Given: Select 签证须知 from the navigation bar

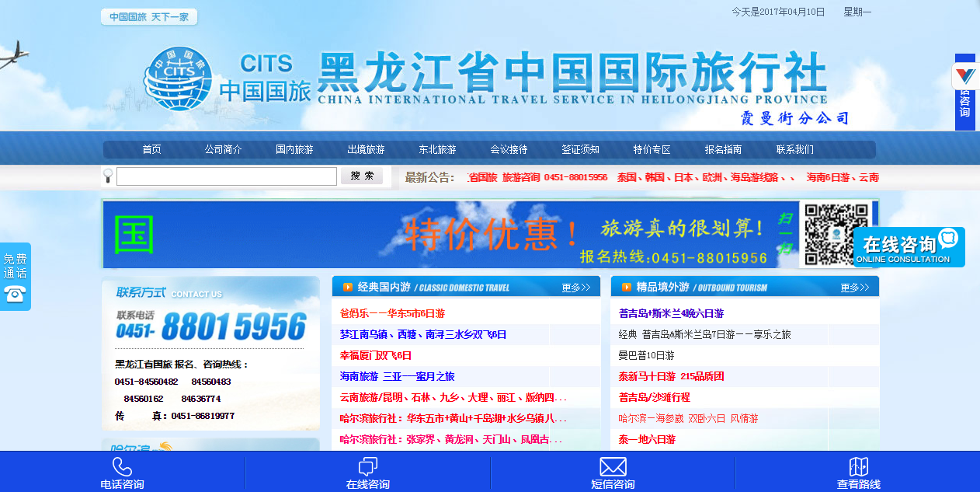Looking at the screenshot, I should tap(580, 150).
